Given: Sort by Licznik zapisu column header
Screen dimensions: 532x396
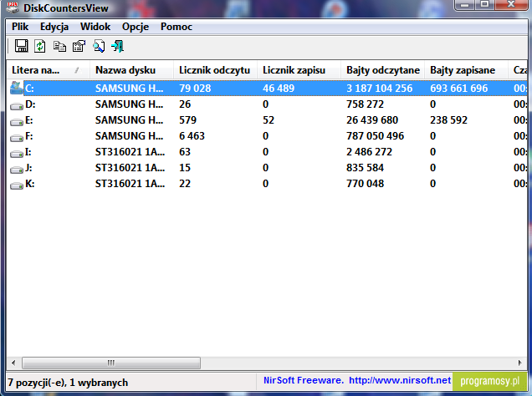Looking at the screenshot, I should [299, 70].
